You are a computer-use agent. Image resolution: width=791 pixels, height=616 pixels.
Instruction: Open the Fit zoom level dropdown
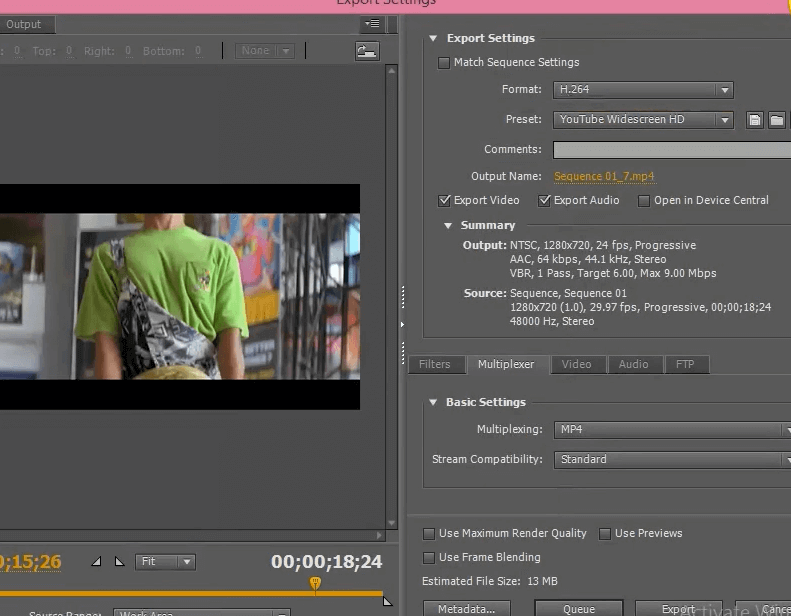[166, 562]
